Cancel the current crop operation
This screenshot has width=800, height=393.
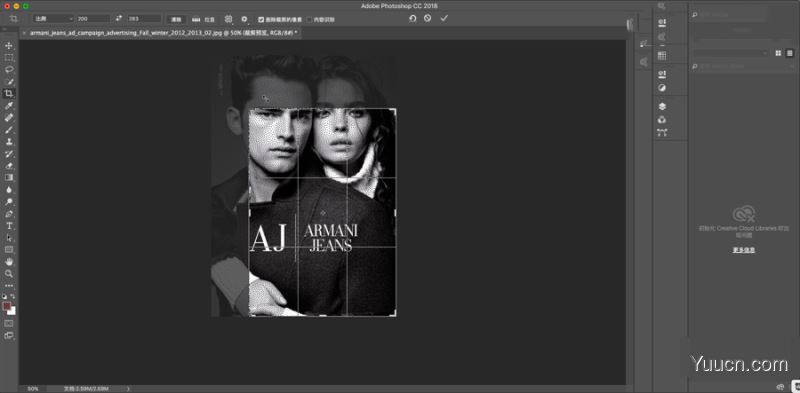(x=428, y=18)
